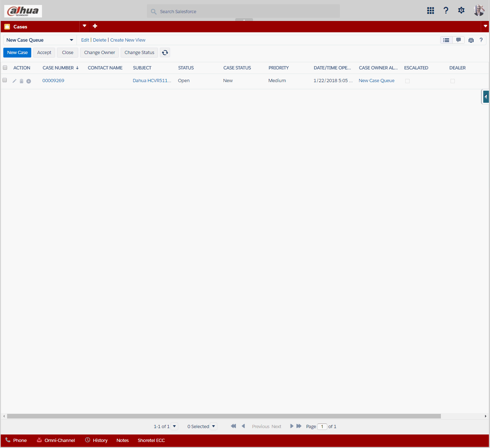Sort by the Contact Name column header
The image size is (490, 448).
coord(105,68)
